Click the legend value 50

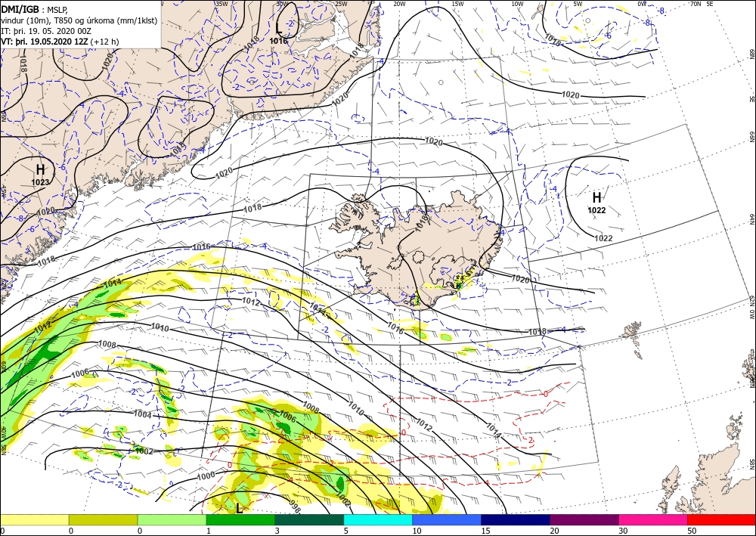[692, 531]
